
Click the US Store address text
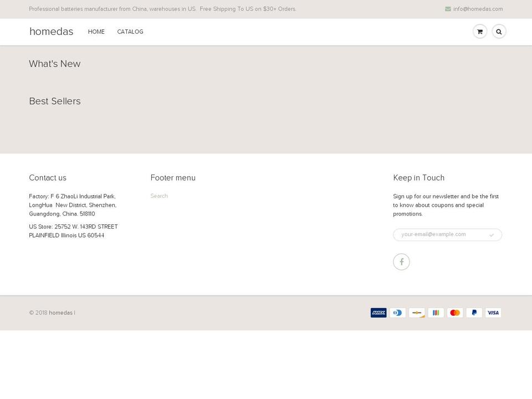73,231
